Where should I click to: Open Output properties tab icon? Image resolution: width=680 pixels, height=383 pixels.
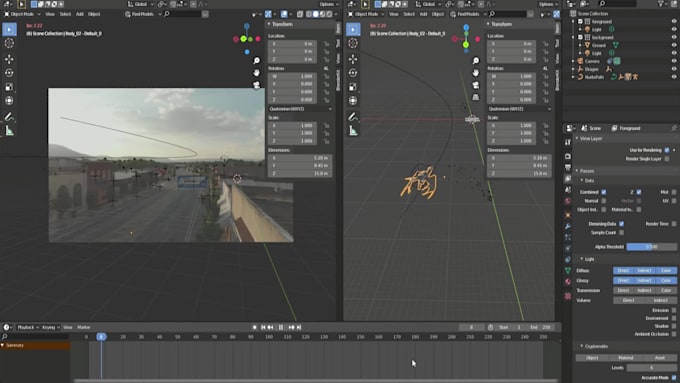tap(568, 167)
